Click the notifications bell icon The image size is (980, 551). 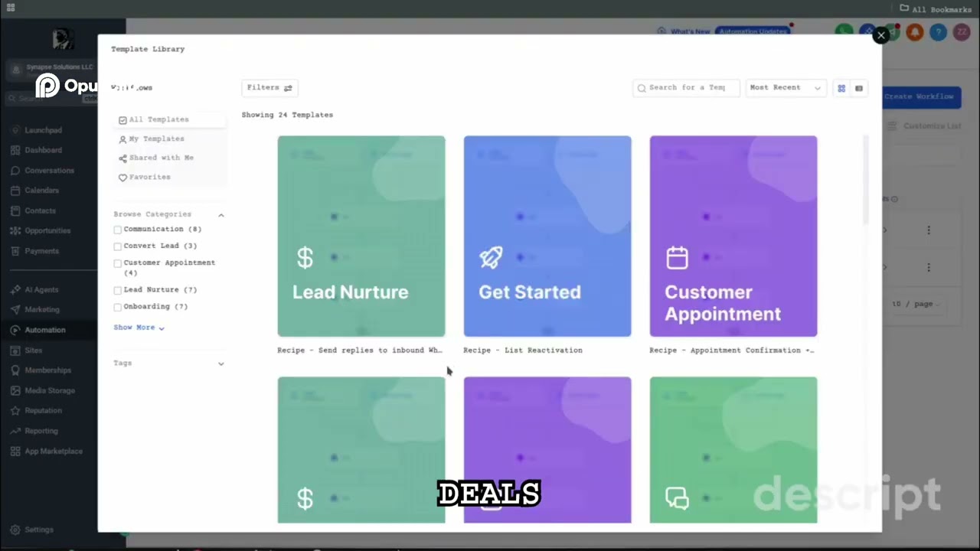[915, 32]
